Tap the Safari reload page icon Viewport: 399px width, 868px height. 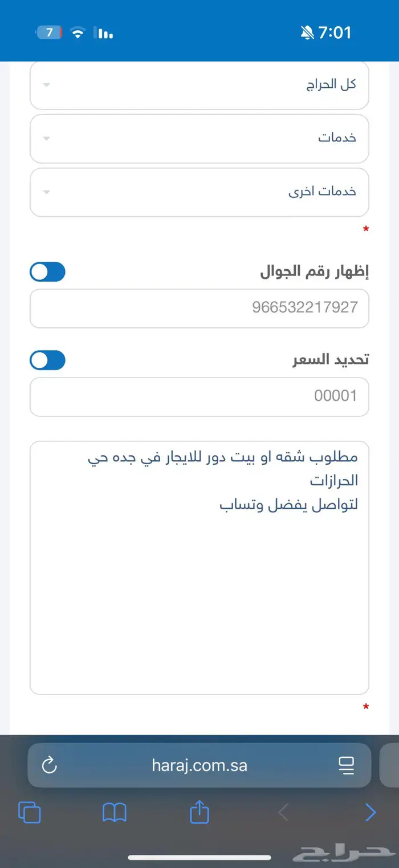pos(50,765)
